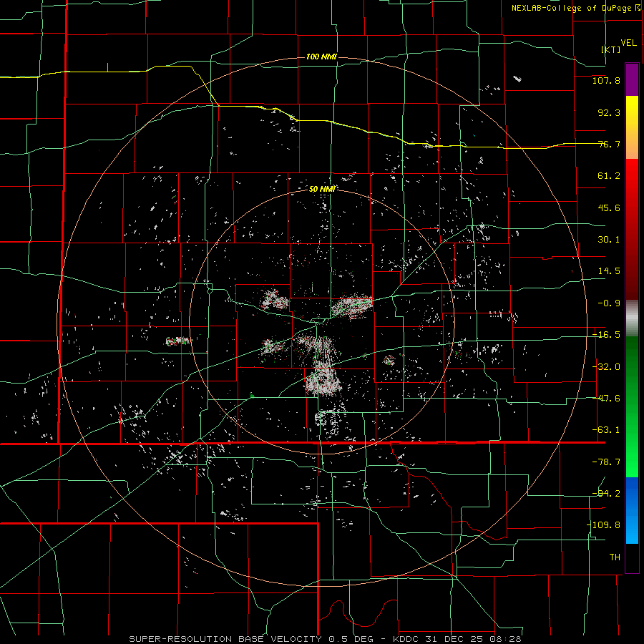Pick the gray near-zero segment of the color bar
This screenshot has height=644, width=644.
click(632, 318)
